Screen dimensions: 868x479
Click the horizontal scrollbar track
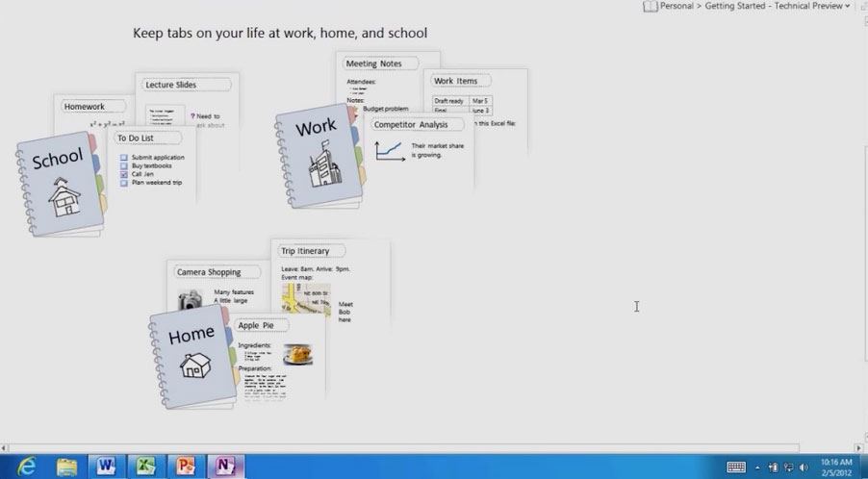point(403,448)
